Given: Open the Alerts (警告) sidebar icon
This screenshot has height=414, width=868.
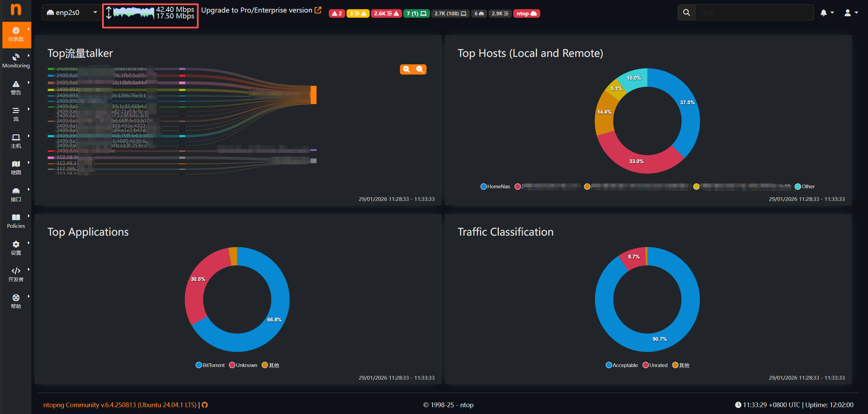Looking at the screenshot, I should [x=16, y=87].
